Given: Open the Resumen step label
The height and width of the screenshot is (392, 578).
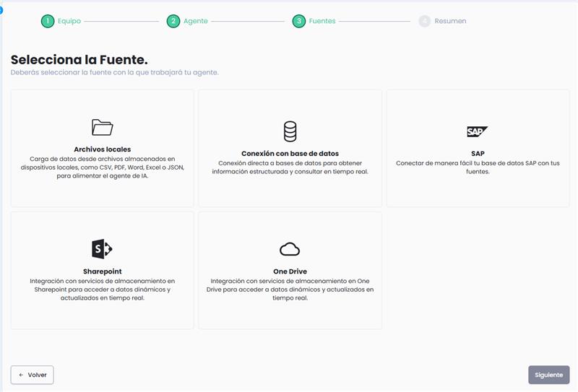Looking at the screenshot, I should click(450, 21).
